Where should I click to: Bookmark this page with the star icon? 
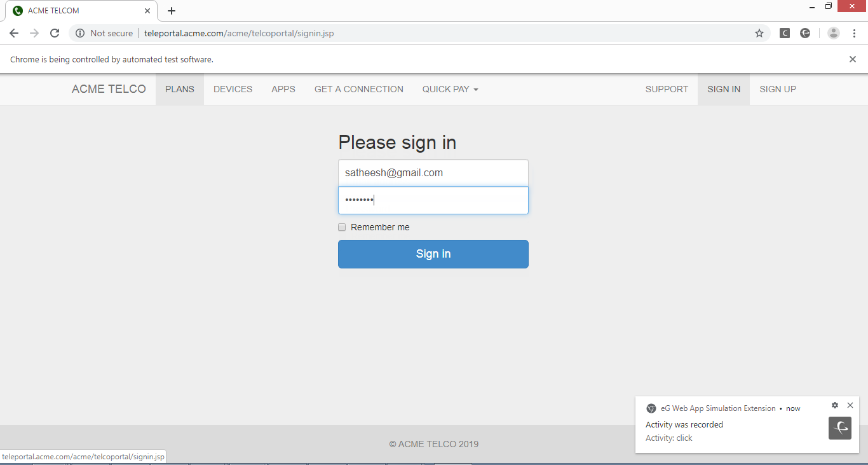[759, 33]
